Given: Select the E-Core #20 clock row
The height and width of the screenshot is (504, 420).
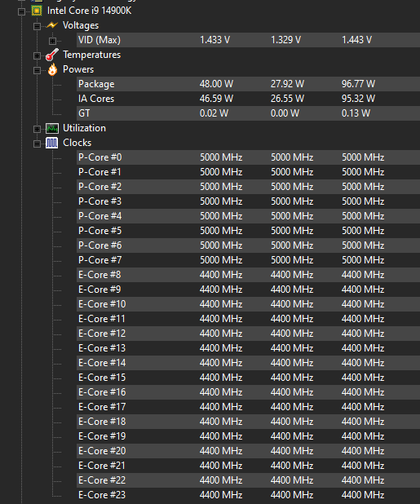Looking at the screenshot, I should point(249,451).
